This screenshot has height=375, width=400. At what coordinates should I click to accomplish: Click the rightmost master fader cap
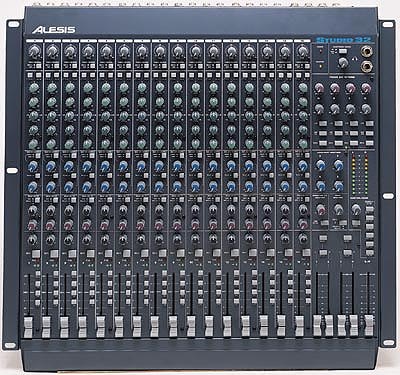pyautogui.click(x=369, y=325)
